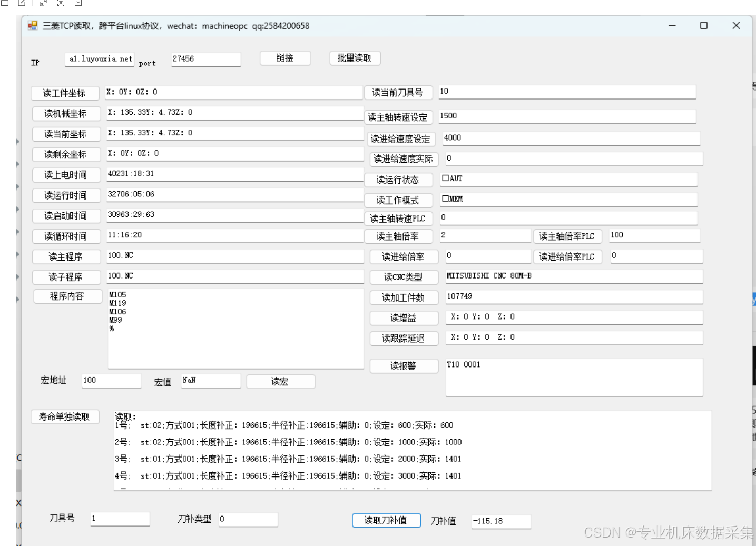Click the cycle time field 11:16:20

pos(234,236)
